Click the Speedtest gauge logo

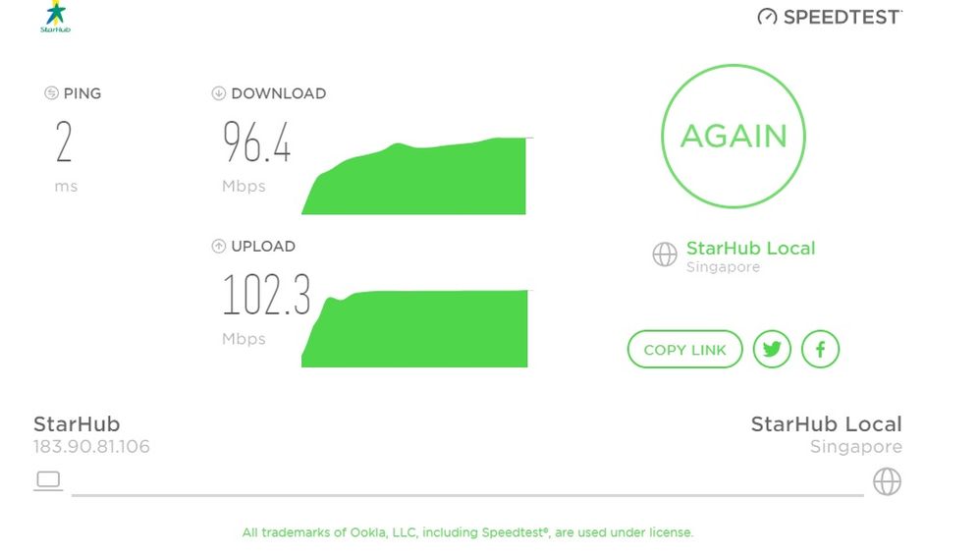pyautogui.click(x=767, y=17)
